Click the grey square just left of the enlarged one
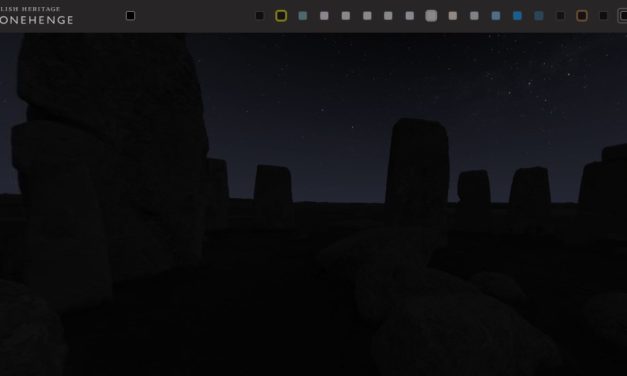This screenshot has width=627, height=376. tap(409, 16)
